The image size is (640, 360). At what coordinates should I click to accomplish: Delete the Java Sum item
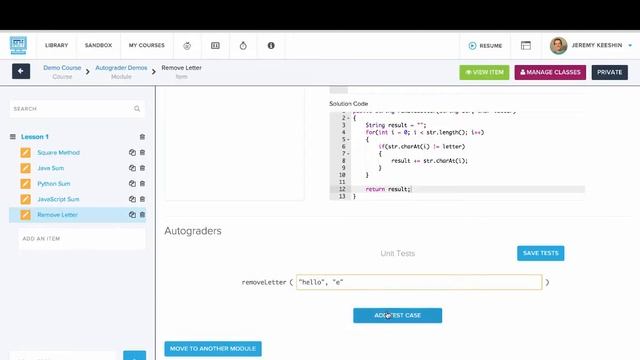[x=142, y=168]
